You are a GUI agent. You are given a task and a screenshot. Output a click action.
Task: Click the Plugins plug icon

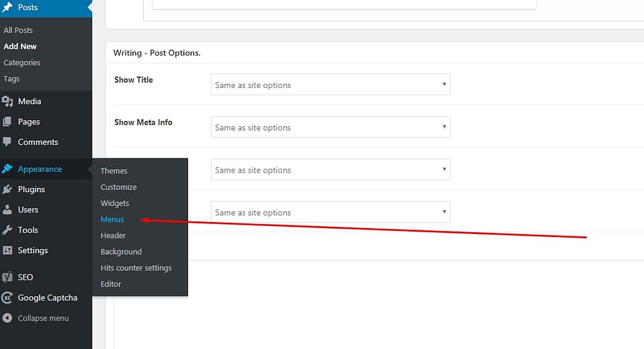point(7,189)
